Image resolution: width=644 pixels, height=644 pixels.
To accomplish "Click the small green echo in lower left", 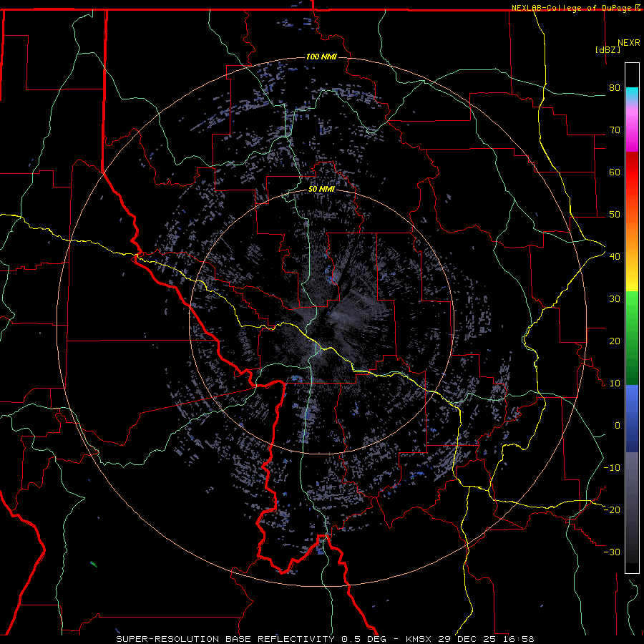I will (94, 565).
